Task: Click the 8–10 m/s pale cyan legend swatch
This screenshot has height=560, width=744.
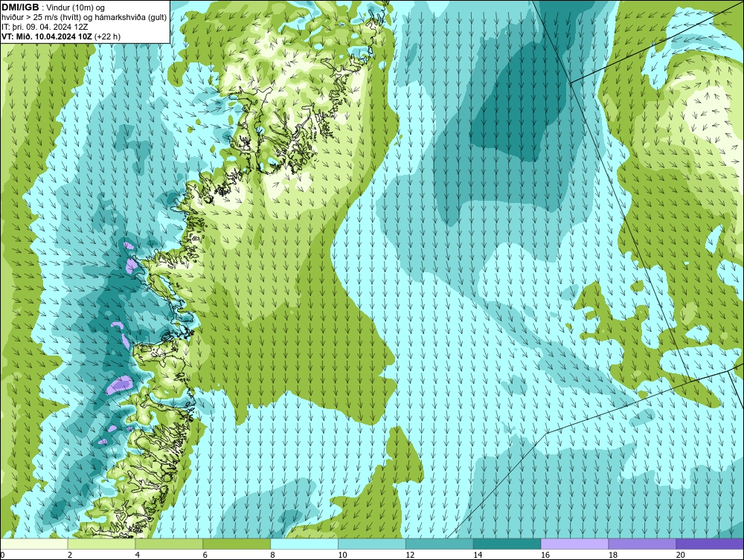Action: coord(304,544)
